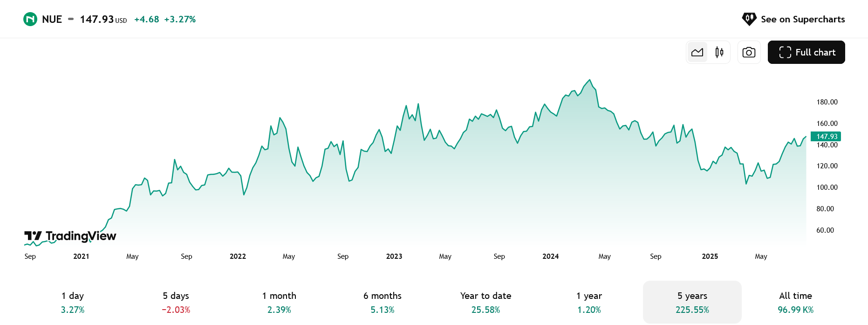Open the Full chart view
The image size is (868, 325).
(x=806, y=52)
